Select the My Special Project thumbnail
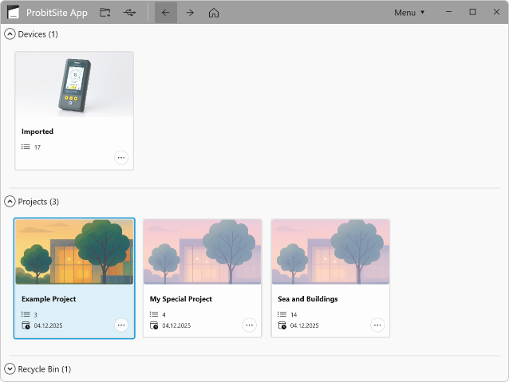The width and height of the screenshot is (509, 382). pos(202,252)
